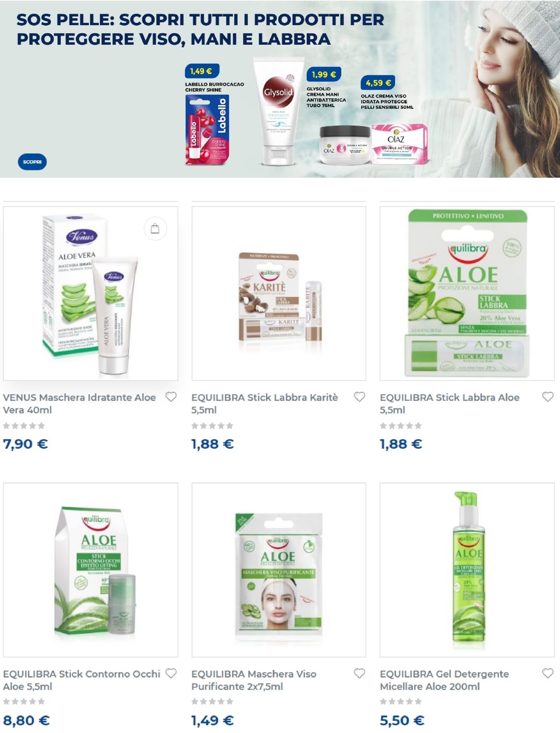This screenshot has height=733, width=560.
Task: Open EQUILIBRA Stick Labbra Karitè 5,5ml title
Action: coord(264,403)
